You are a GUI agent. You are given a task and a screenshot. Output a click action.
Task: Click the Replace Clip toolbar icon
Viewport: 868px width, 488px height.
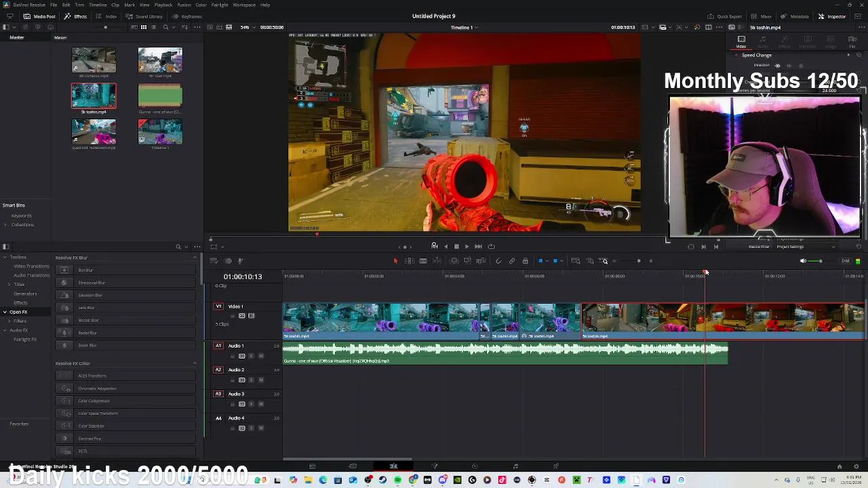tap(481, 261)
